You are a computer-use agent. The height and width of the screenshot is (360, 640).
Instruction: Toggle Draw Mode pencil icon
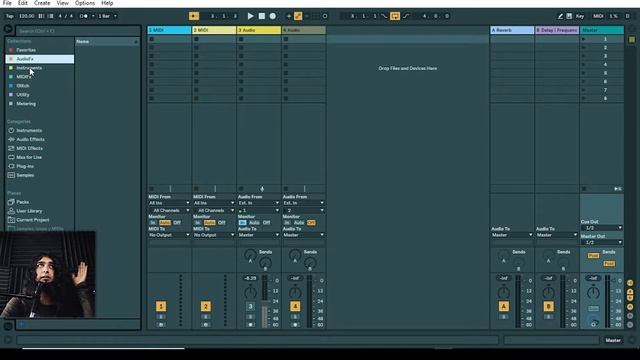(560, 16)
